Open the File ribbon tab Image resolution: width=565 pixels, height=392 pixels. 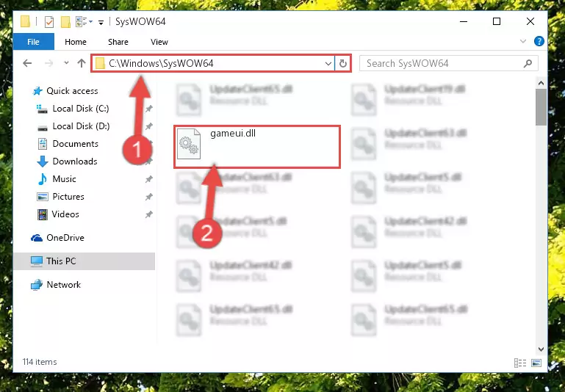(x=34, y=42)
